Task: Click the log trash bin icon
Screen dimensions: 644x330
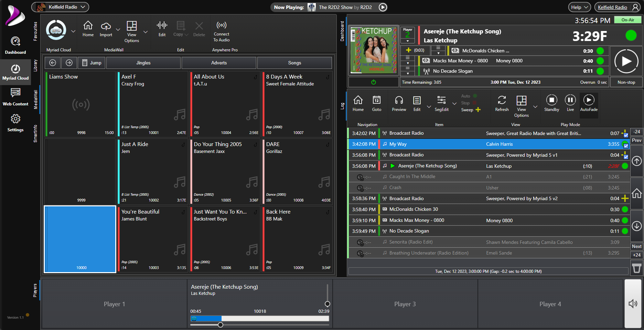Action: 637,268
